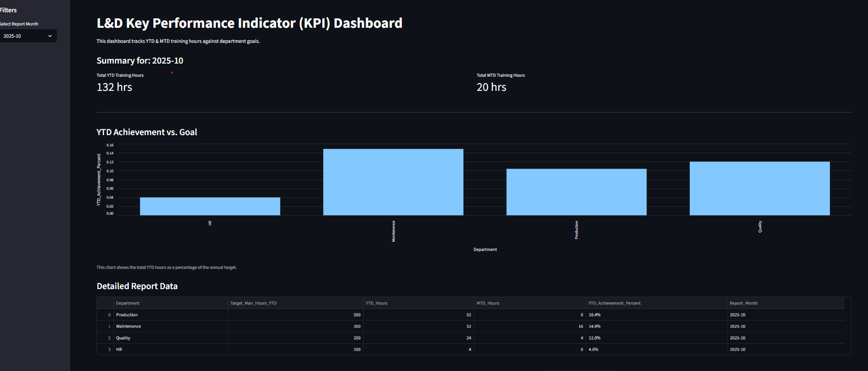Click the 200 target hours cell
868x371 pixels.
[x=295, y=338]
